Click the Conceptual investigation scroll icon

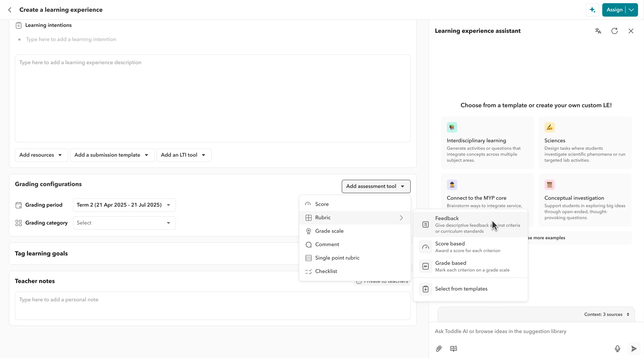pos(550,185)
